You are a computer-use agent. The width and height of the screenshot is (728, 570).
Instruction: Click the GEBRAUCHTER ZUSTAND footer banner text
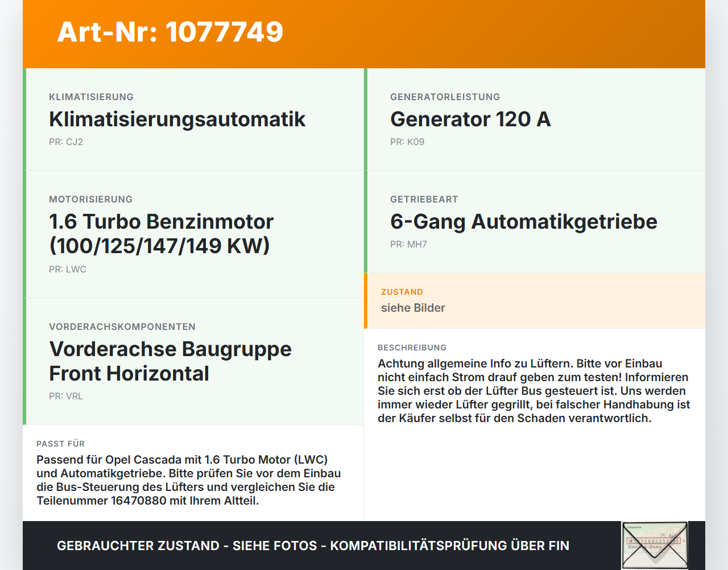click(x=313, y=546)
